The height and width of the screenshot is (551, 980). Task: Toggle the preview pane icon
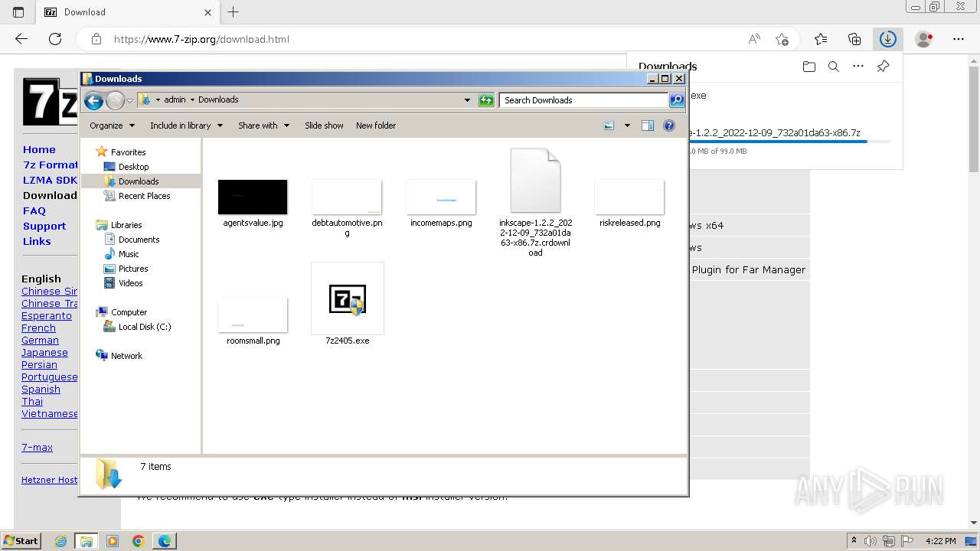[x=648, y=126]
